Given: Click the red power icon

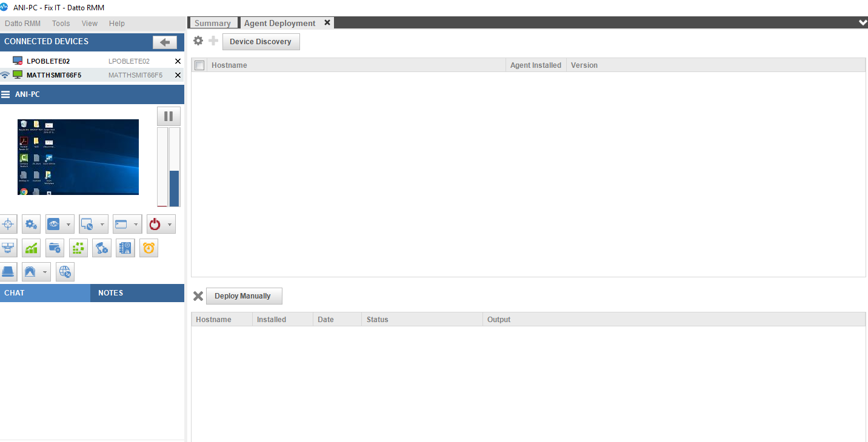Looking at the screenshot, I should 155,225.
